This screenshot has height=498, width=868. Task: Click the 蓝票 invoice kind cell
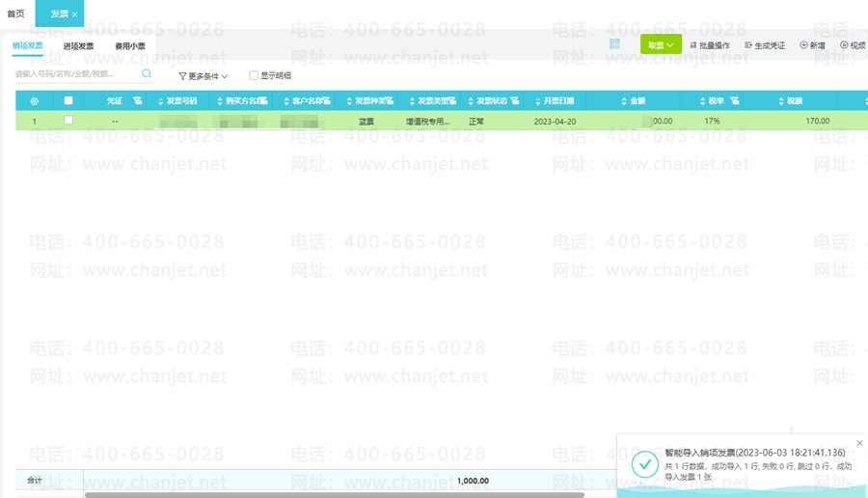coord(366,122)
